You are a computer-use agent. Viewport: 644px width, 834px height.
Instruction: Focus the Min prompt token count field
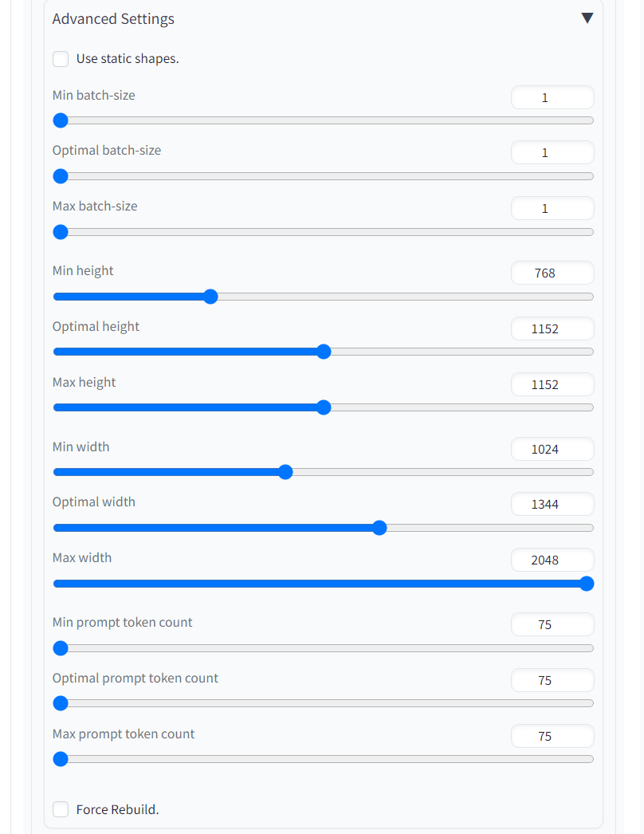pyautogui.click(x=552, y=625)
